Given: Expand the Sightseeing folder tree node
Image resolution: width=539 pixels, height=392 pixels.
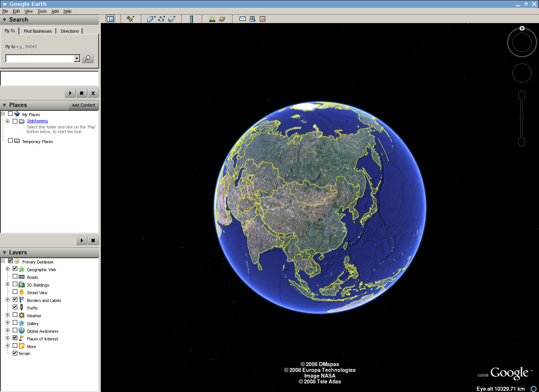Looking at the screenshot, I should coord(7,121).
